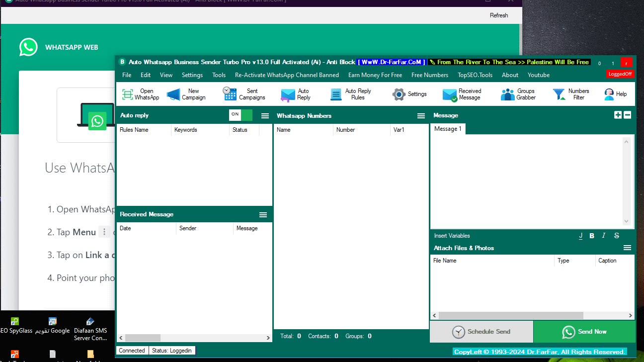Select the Message 1 tab
The image size is (644, 362).
448,129
